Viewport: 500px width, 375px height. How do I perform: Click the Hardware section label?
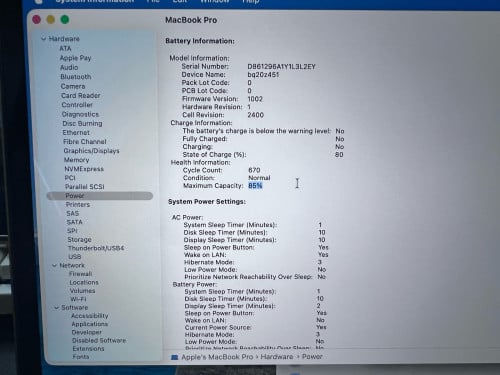pos(64,39)
